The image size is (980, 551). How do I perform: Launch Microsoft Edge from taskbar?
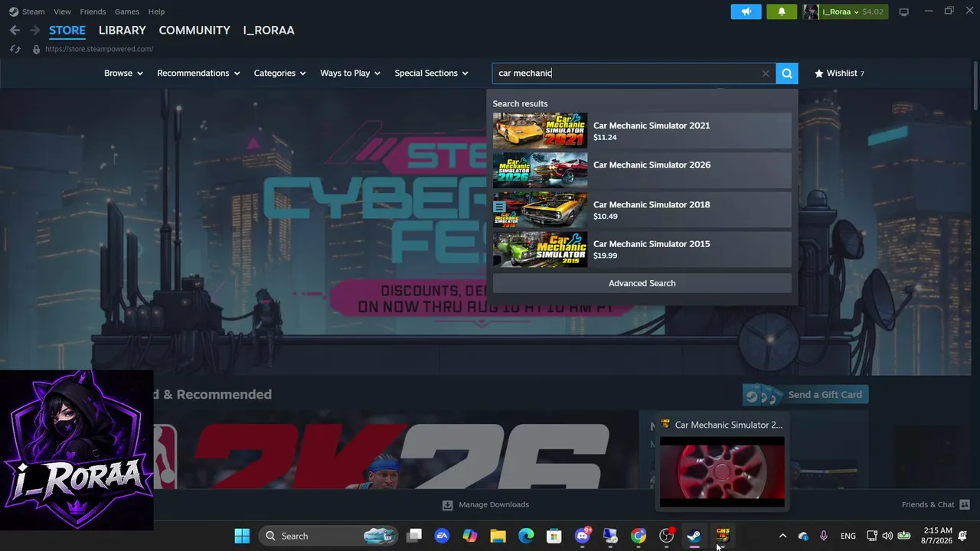pos(526,536)
